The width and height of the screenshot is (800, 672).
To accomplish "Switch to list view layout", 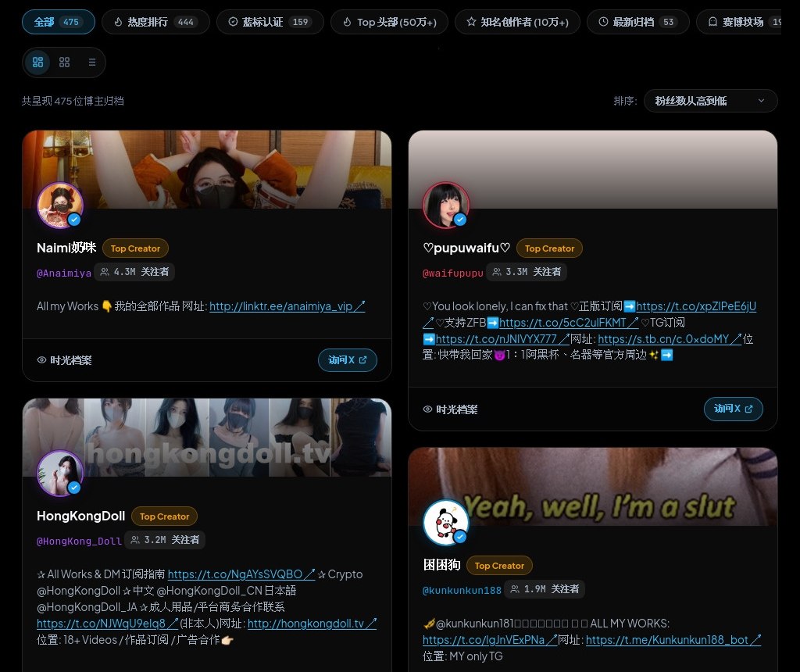I will tap(92, 63).
